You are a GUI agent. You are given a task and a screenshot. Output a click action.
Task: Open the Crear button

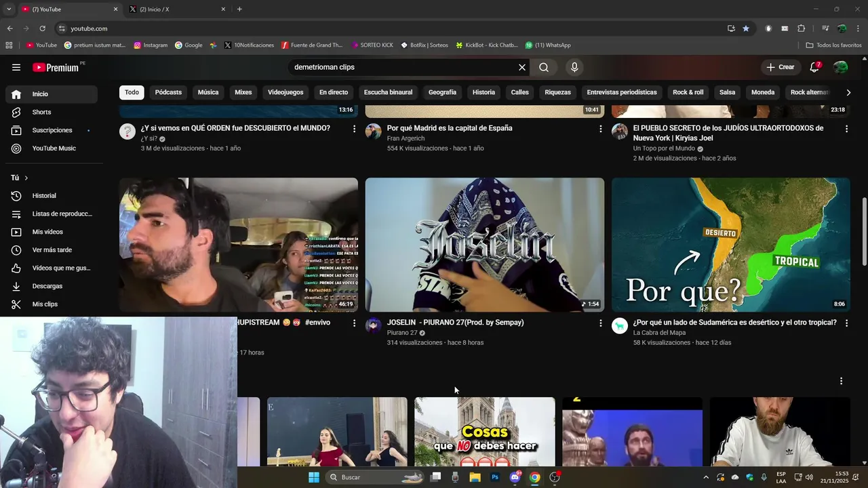pos(780,67)
